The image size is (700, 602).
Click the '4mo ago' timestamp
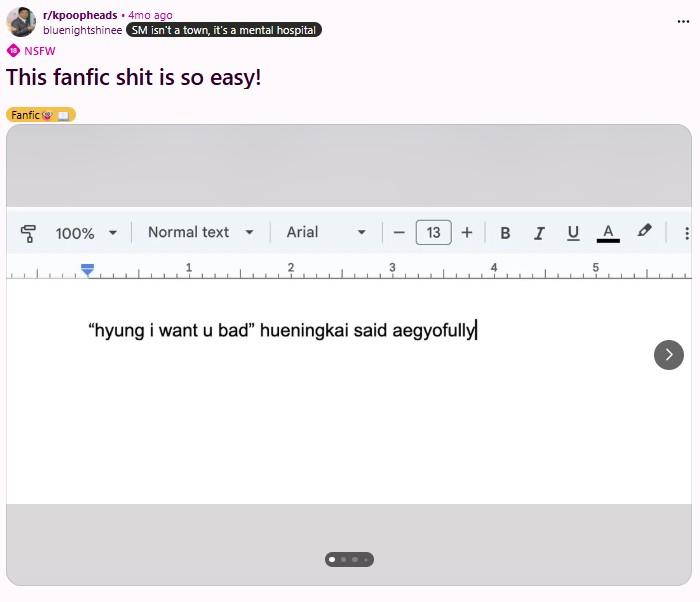(150, 15)
